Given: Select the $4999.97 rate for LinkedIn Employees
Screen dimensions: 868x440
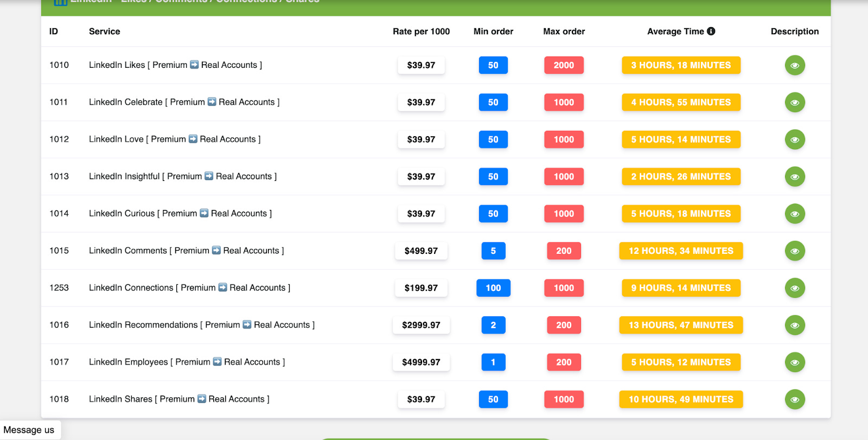Looking at the screenshot, I should [x=421, y=362].
